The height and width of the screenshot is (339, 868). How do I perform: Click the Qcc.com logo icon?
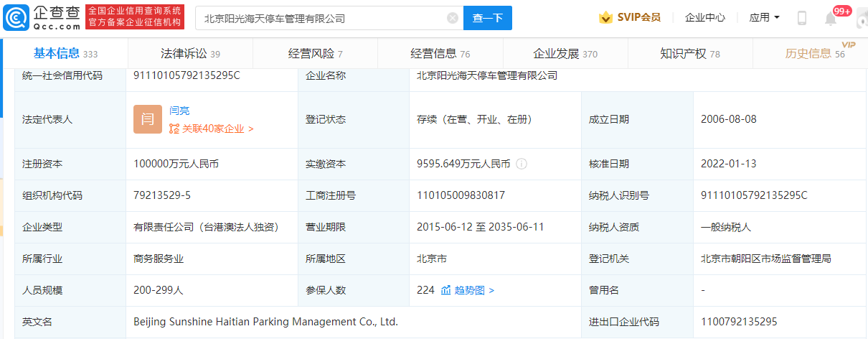pyautogui.click(x=15, y=17)
